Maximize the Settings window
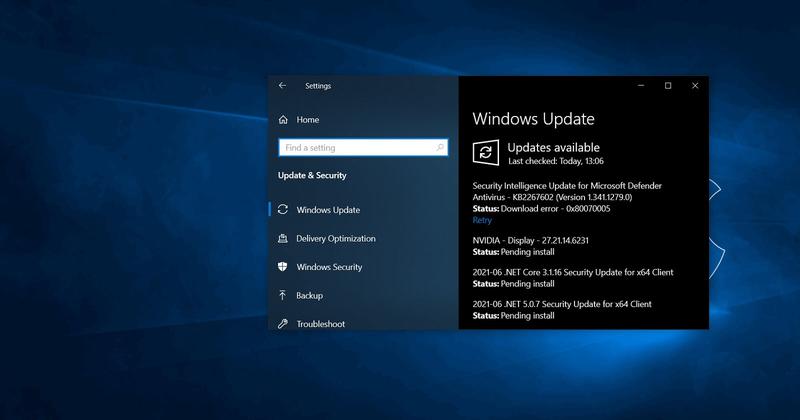800x420 pixels. click(668, 86)
